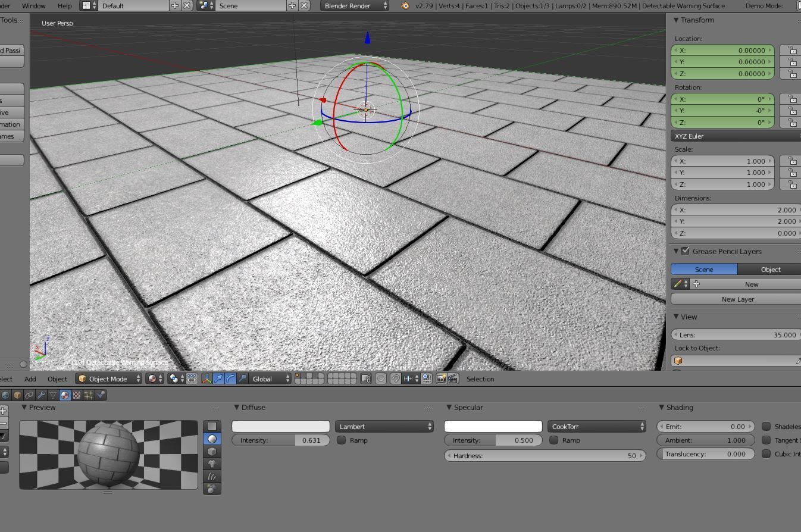The height and width of the screenshot is (532, 801).
Task: Open CookTorr specular shader dropdown
Action: point(597,427)
